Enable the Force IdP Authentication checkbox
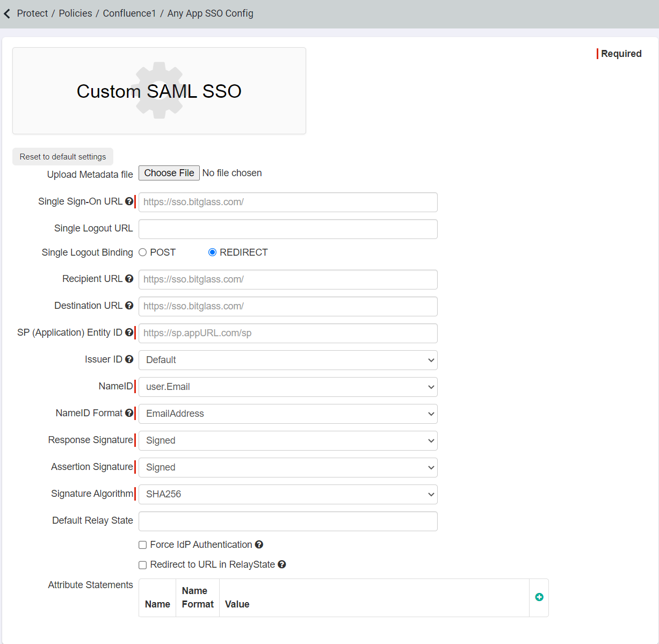Image resolution: width=659 pixels, height=644 pixels. (142, 545)
